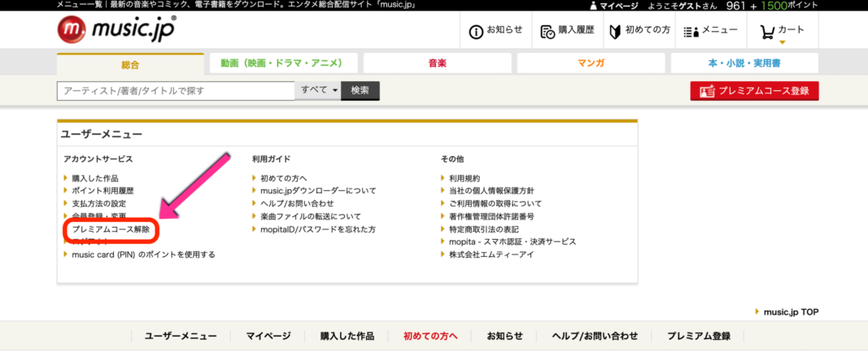868x352 pixels.
Task: Click the プレミアムコース登録 button
Action: (x=754, y=91)
